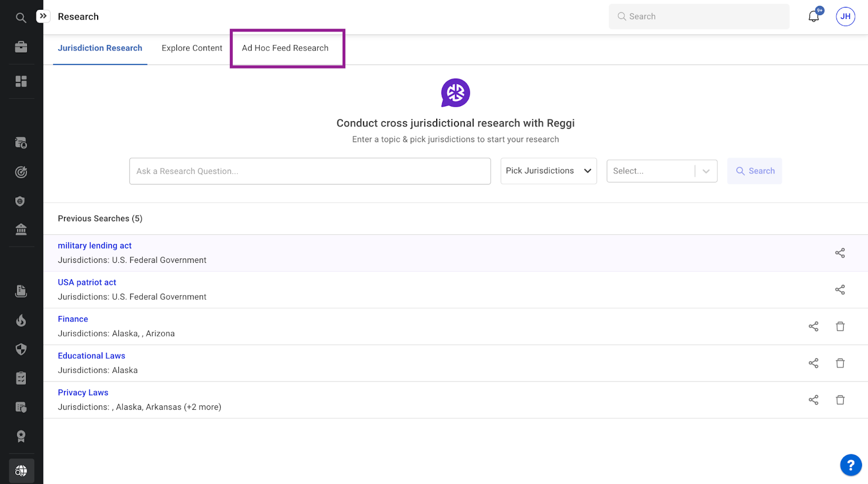Click the notifications bell icon

pos(813,17)
